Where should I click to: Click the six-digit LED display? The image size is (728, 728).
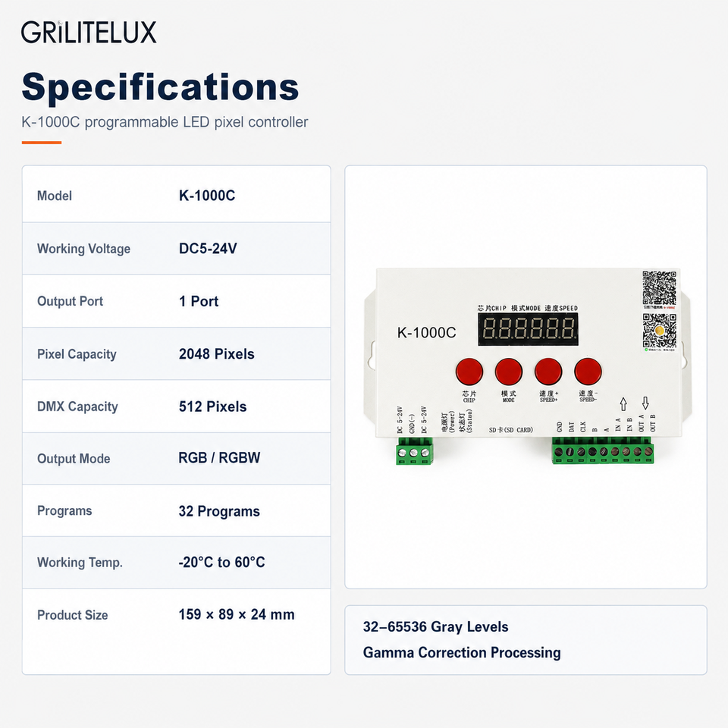click(x=528, y=328)
